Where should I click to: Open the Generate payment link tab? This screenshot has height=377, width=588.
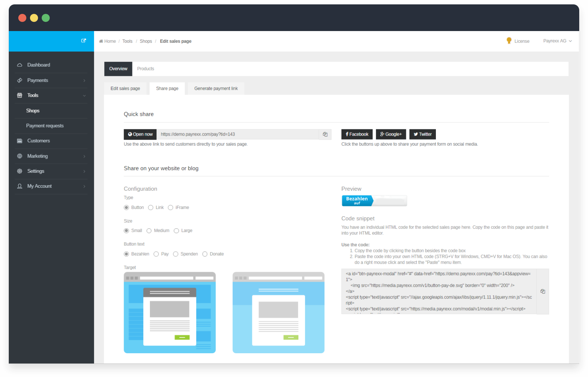[216, 88]
